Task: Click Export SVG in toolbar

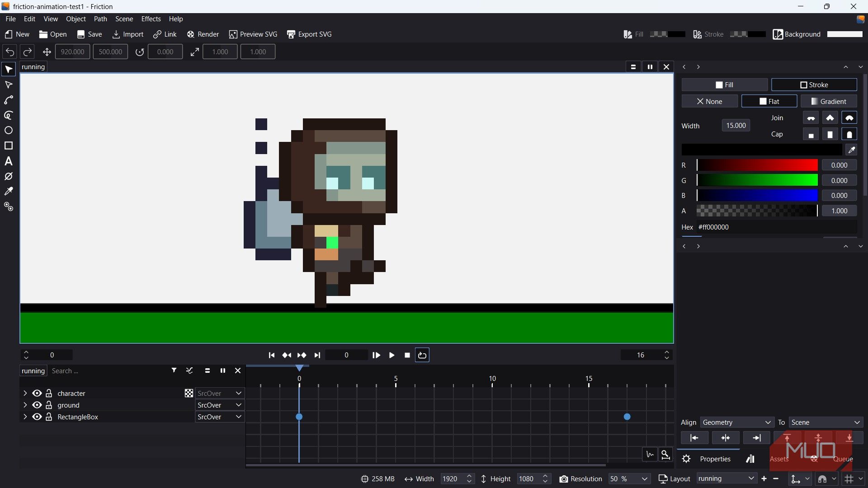Action: (x=309, y=34)
